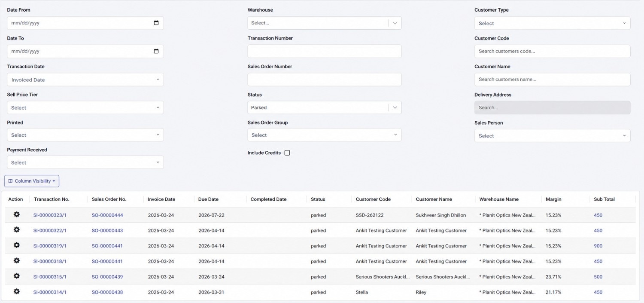Expand the Transaction Date dropdown
Image resolution: width=644 pixels, height=303 pixels.
(85, 80)
